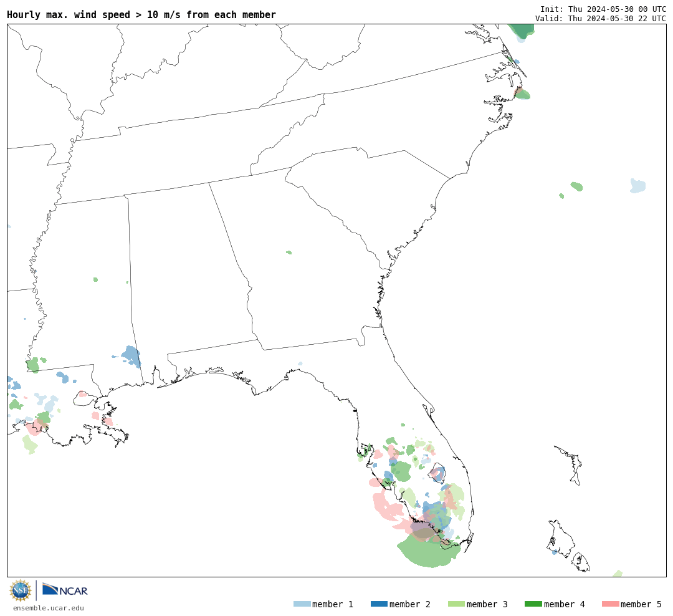
Task: Select the 'member 4' legend label
Action: 565,604
